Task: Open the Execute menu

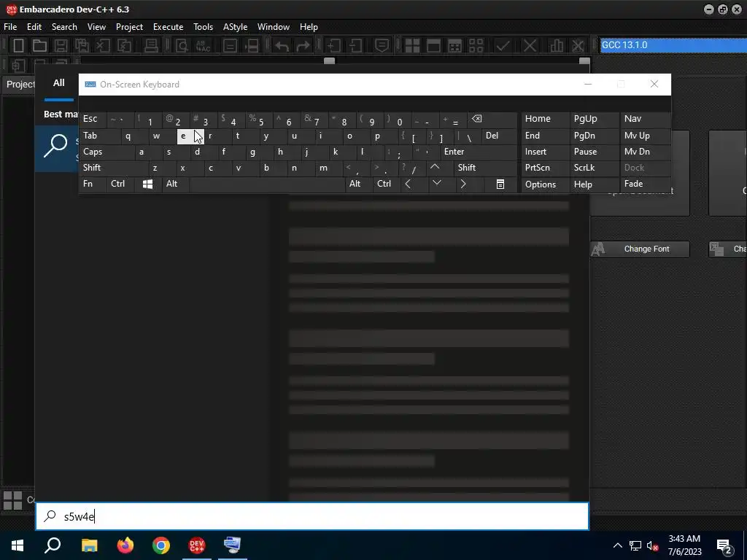Action: tap(169, 27)
